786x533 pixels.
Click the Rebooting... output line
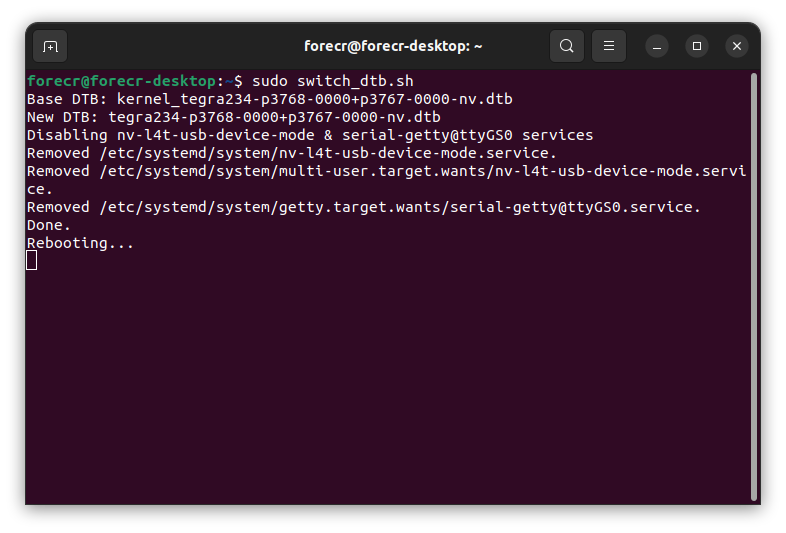80,244
